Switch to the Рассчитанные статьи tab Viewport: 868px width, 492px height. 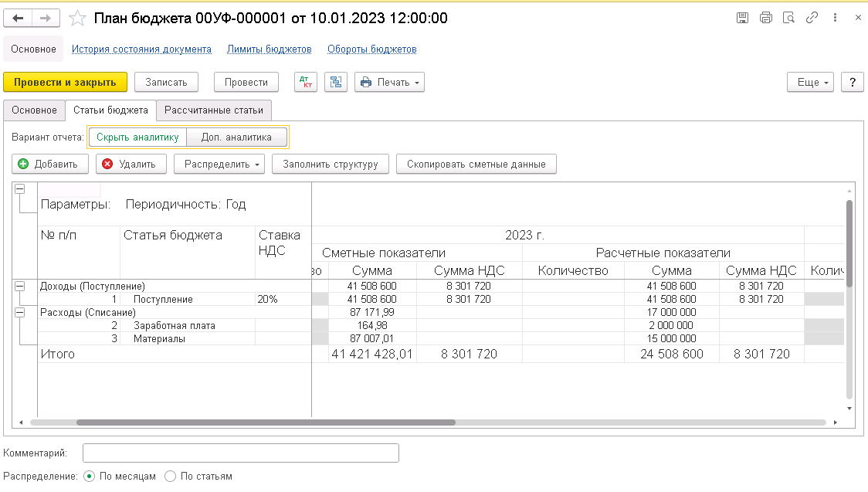(214, 110)
